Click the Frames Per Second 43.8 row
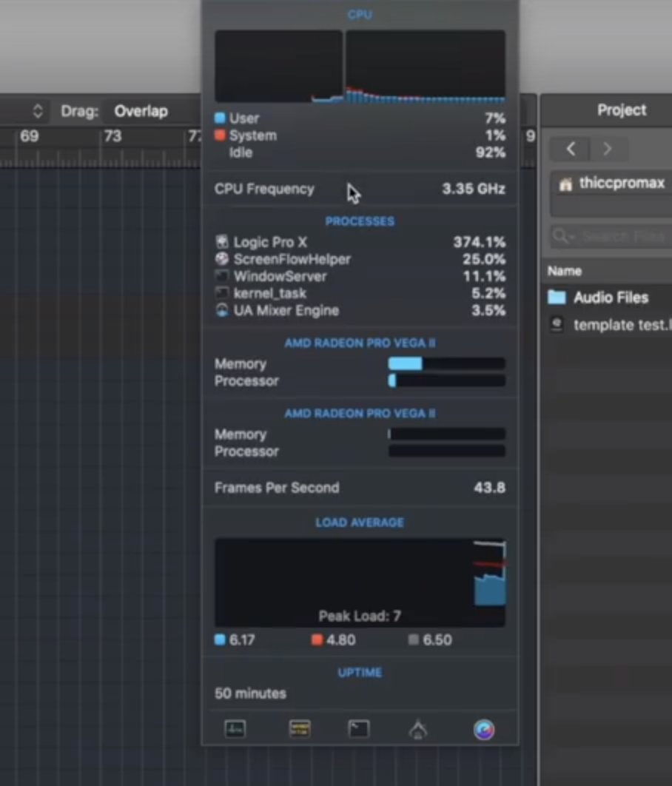 coord(360,488)
